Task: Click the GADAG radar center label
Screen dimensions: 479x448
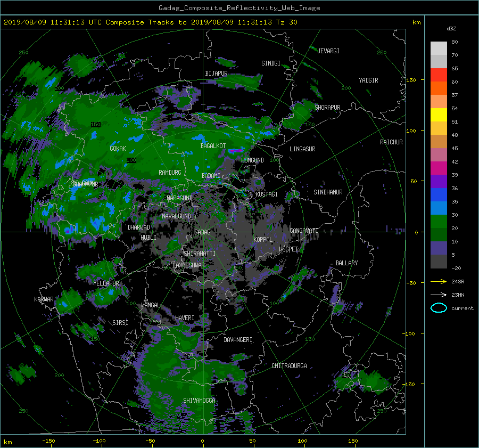Action: (202, 232)
